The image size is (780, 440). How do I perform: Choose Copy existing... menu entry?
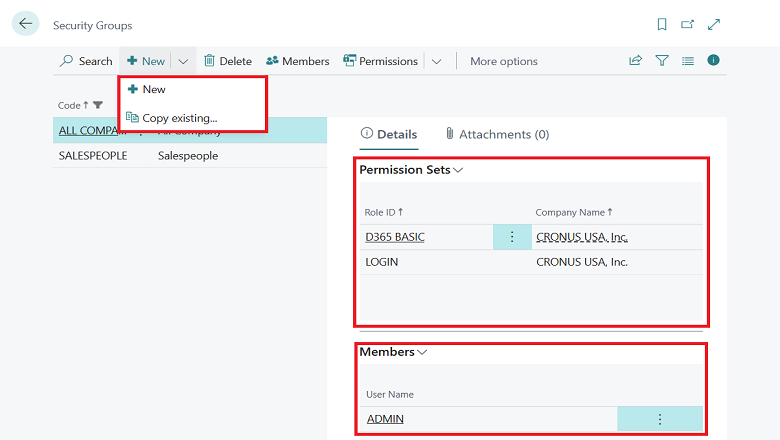193,118
